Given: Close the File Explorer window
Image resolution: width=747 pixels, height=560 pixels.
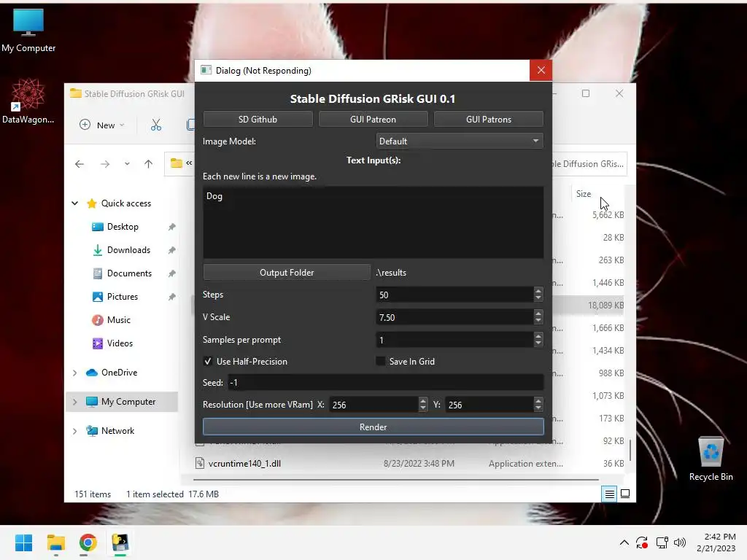Looking at the screenshot, I should (x=619, y=93).
